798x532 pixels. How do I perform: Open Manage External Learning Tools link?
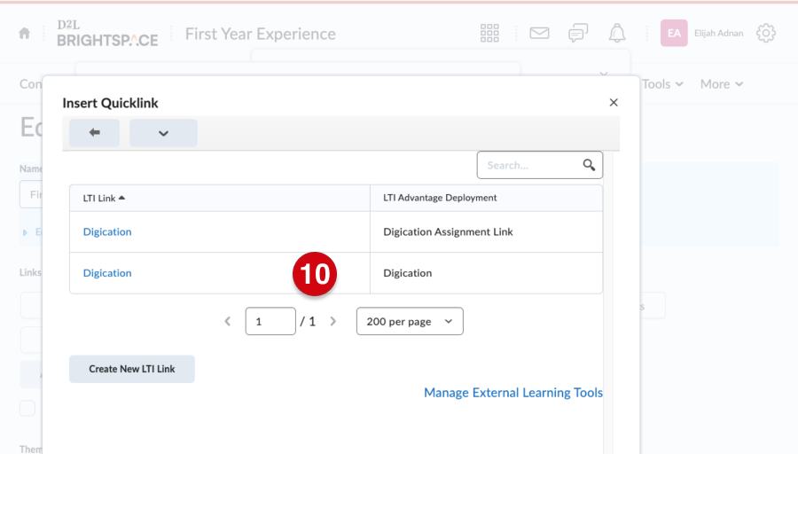(513, 393)
